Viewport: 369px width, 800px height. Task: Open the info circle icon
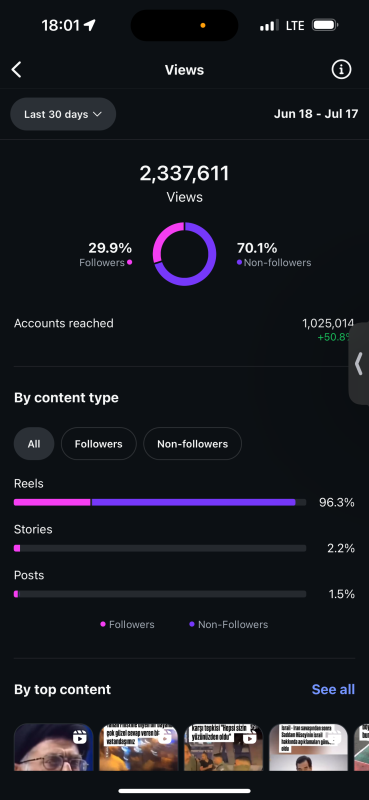tap(341, 69)
